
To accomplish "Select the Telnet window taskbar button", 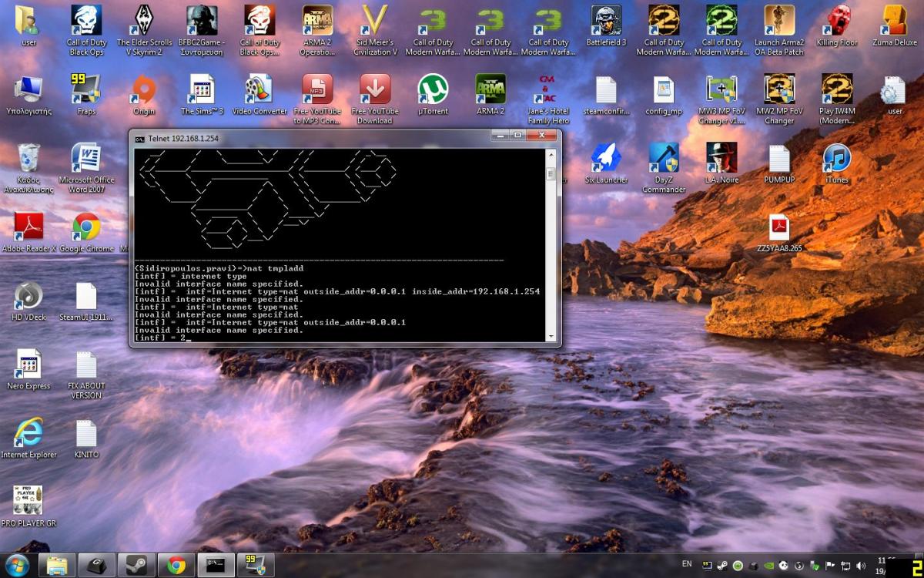I will (216, 566).
